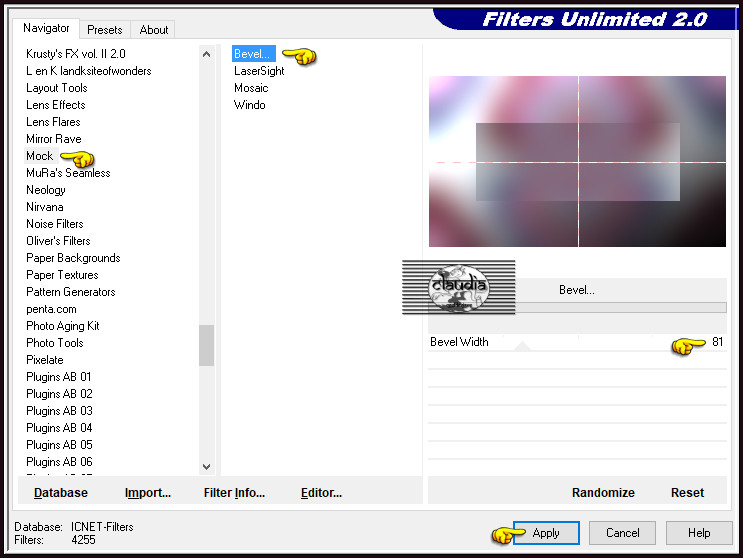The width and height of the screenshot is (743, 558).
Task: Click the Bevel Width value 81
Action: 717,342
